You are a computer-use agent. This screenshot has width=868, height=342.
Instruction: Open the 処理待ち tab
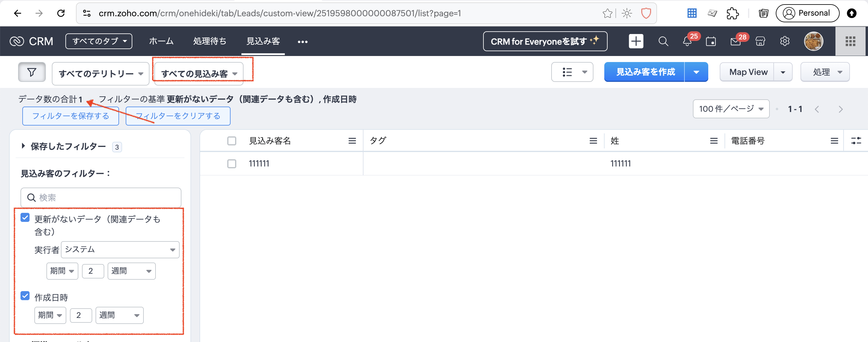209,41
